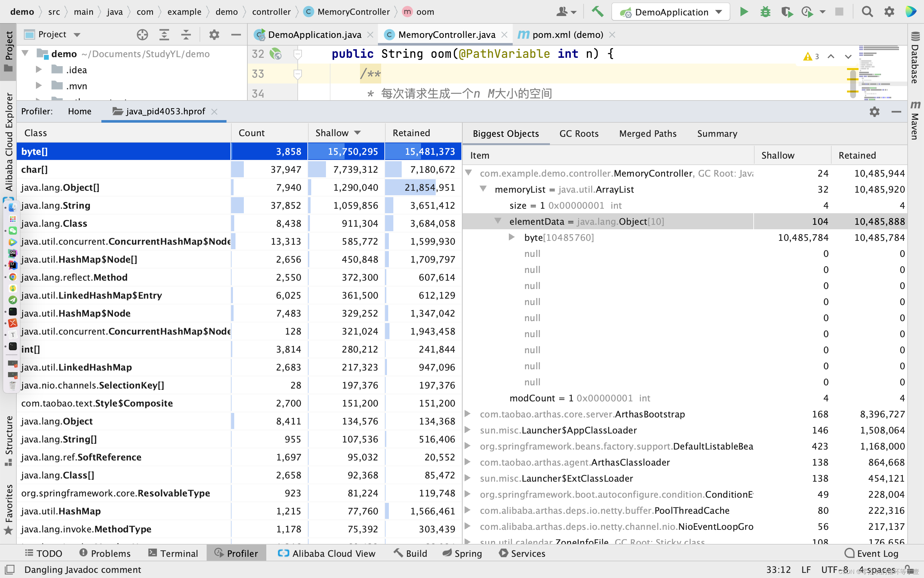Open the GC Roots tab

(x=579, y=133)
